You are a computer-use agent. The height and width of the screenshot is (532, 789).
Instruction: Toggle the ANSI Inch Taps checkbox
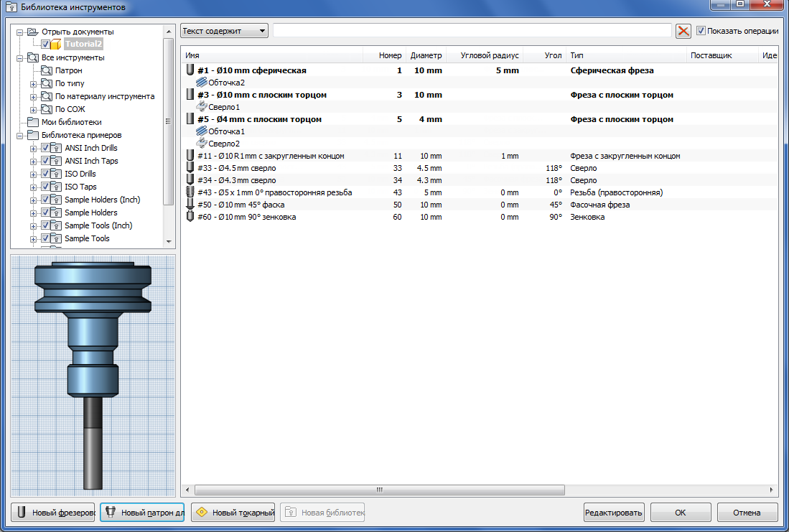(45, 161)
